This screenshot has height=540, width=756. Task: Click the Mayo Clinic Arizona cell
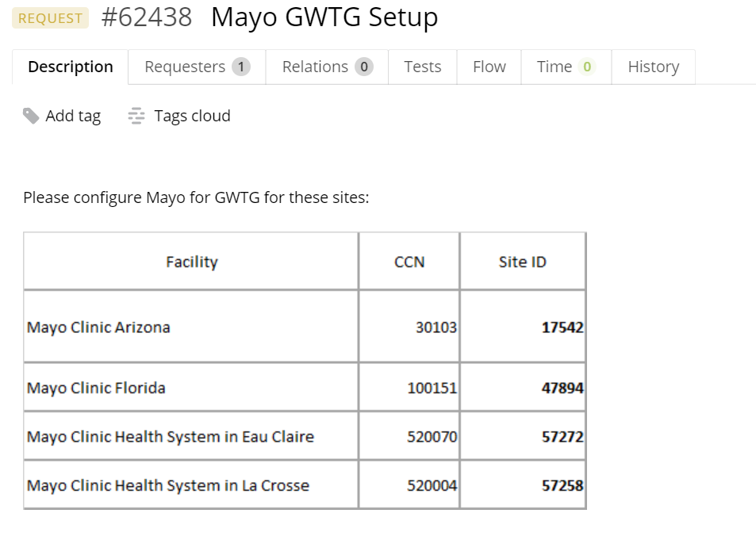point(98,327)
